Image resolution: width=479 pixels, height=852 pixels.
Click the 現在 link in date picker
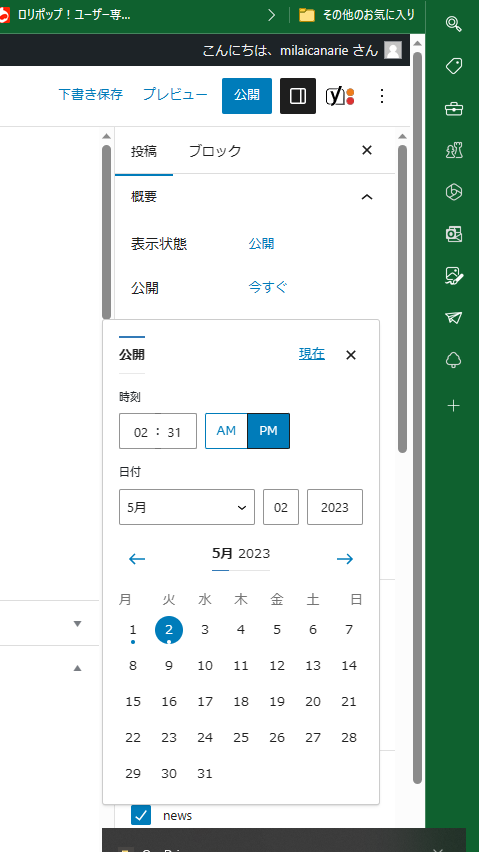click(x=312, y=354)
